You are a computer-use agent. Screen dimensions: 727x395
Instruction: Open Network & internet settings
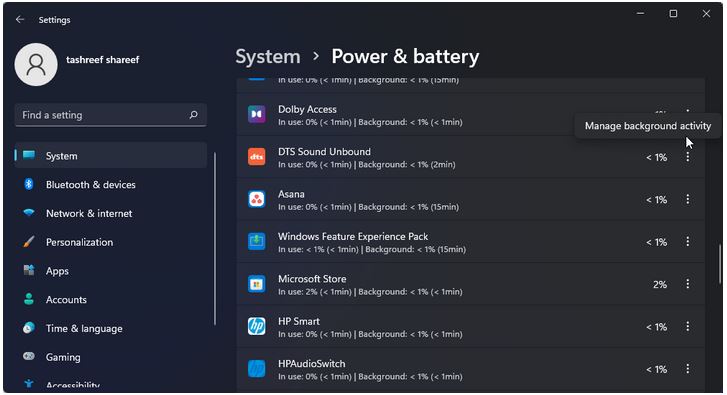tap(111, 213)
